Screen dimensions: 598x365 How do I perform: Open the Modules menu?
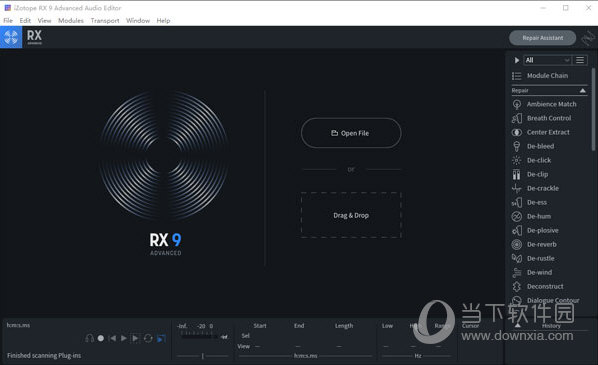(x=71, y=21)
